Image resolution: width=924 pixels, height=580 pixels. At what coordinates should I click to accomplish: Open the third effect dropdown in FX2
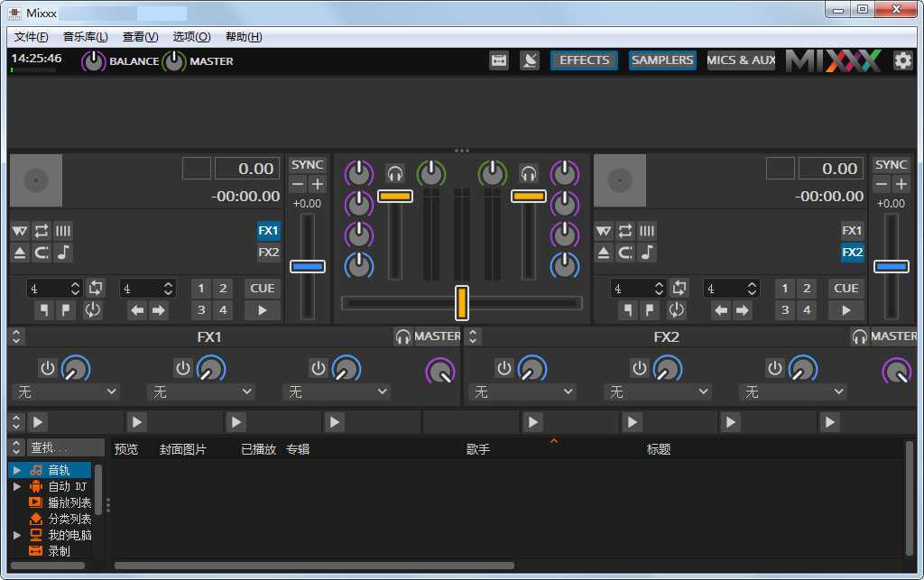pyautogui.click(x=793, y=392)
